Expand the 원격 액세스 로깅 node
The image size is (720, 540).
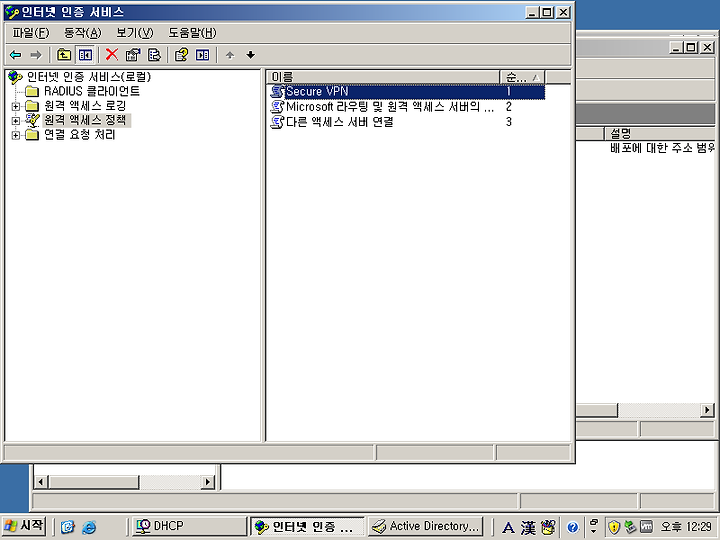click(16, 106)
